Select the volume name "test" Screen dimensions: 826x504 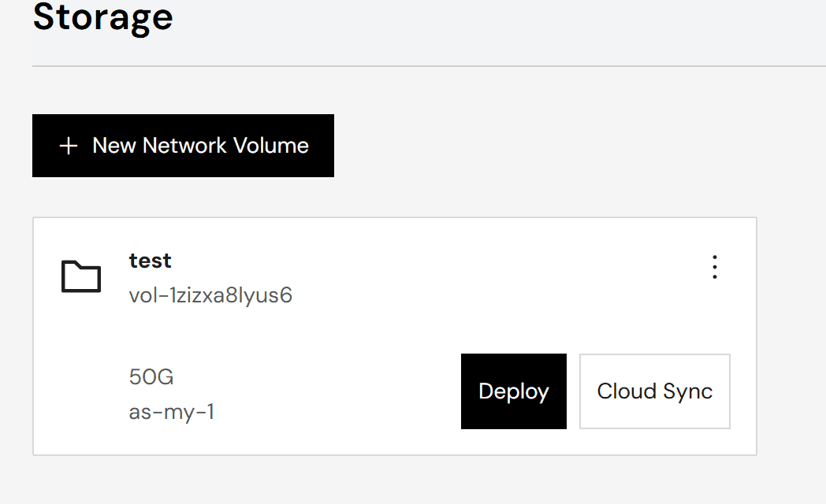[x=151, y=260]
